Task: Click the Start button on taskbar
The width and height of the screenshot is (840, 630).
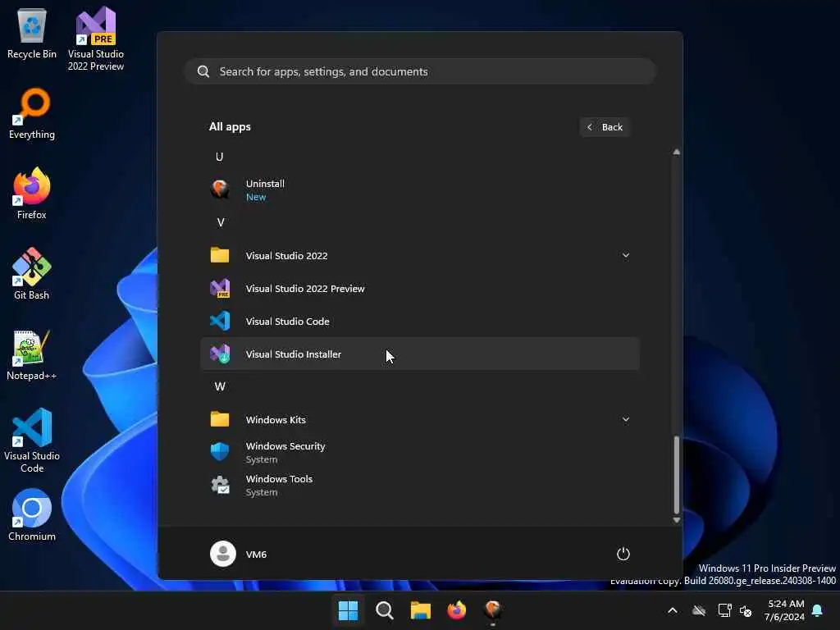Action: 348,610
